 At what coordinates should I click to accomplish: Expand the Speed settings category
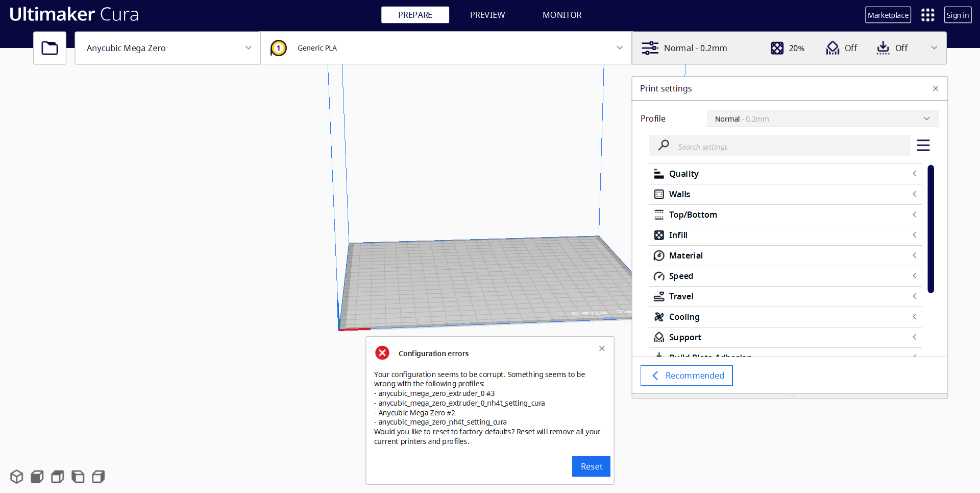click(786, 276)
